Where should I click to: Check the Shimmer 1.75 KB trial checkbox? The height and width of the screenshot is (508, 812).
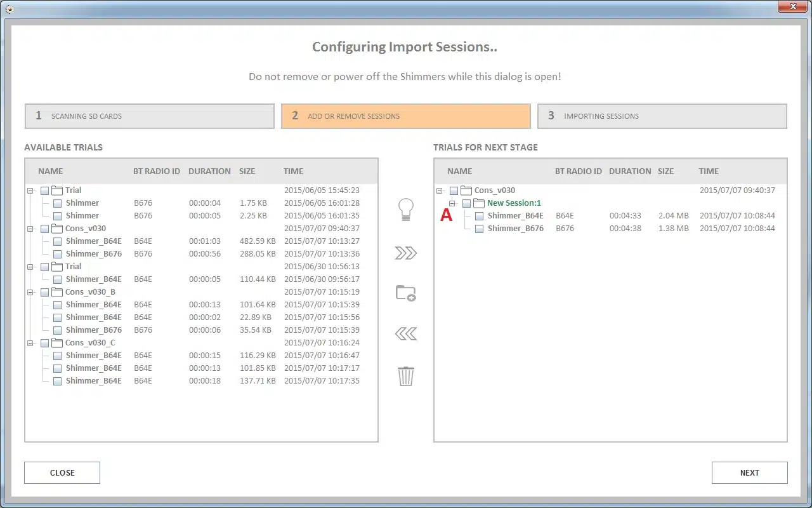[57, 203]
